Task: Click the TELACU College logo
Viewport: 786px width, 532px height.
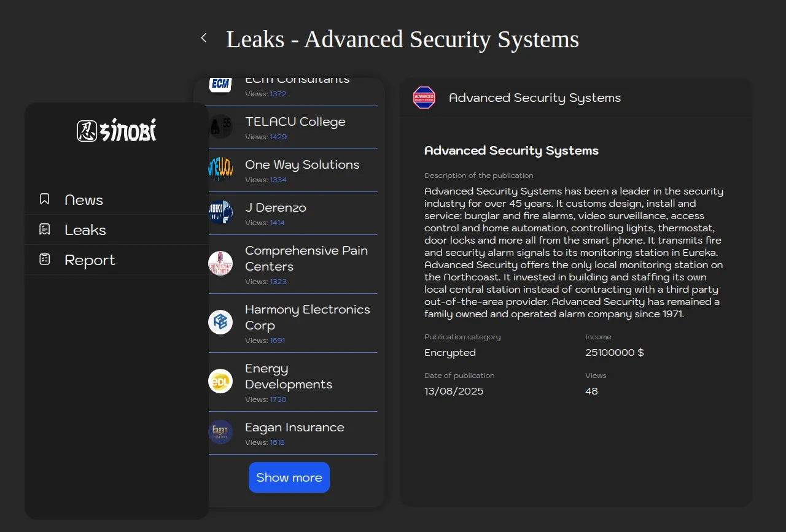Action: pyautogui.click(x=220, y=126)
